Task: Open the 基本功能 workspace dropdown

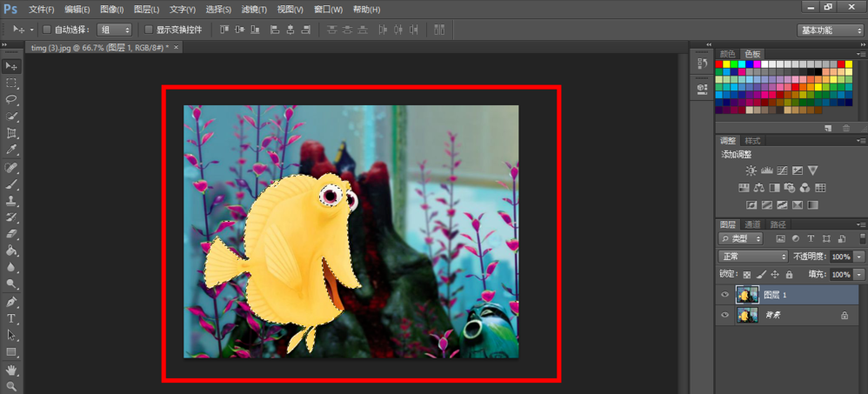Action: pyautogui.click(x=830, y=30)
